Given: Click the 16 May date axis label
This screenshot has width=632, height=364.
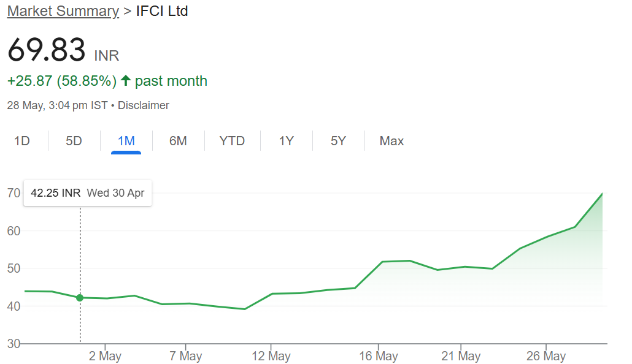Looking at the screenshot, I should 378,356.
